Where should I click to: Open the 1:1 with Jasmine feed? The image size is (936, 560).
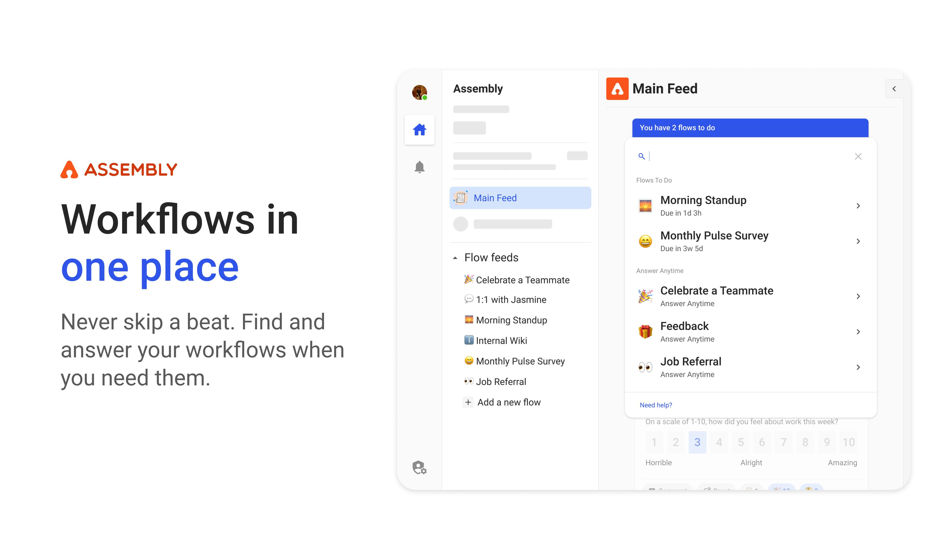505,300
